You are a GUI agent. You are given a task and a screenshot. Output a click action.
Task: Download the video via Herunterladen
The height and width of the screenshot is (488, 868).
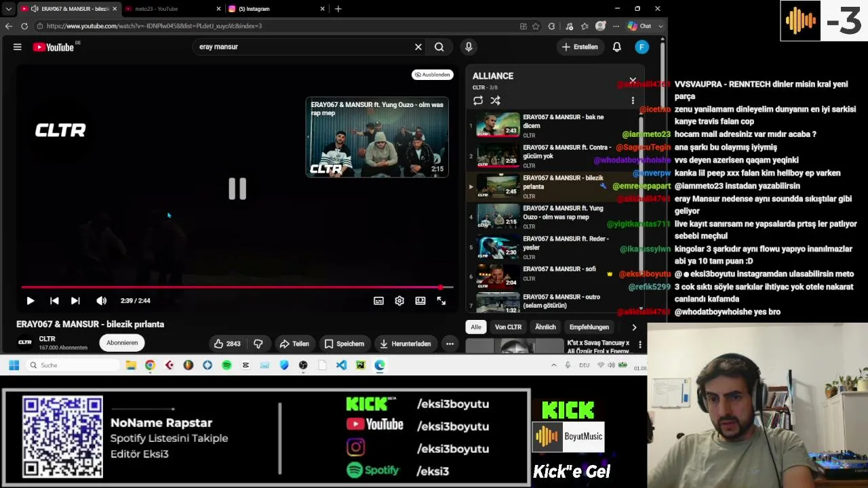[x=406, y=344]
